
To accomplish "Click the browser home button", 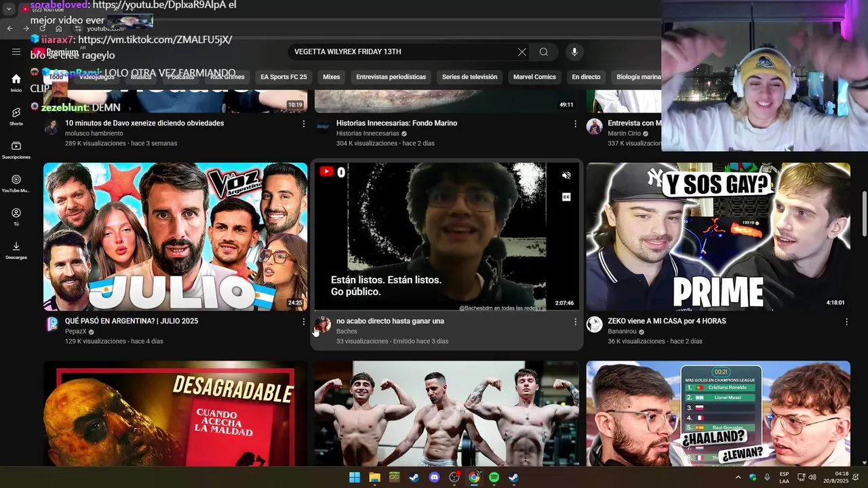I will point(59,28).
